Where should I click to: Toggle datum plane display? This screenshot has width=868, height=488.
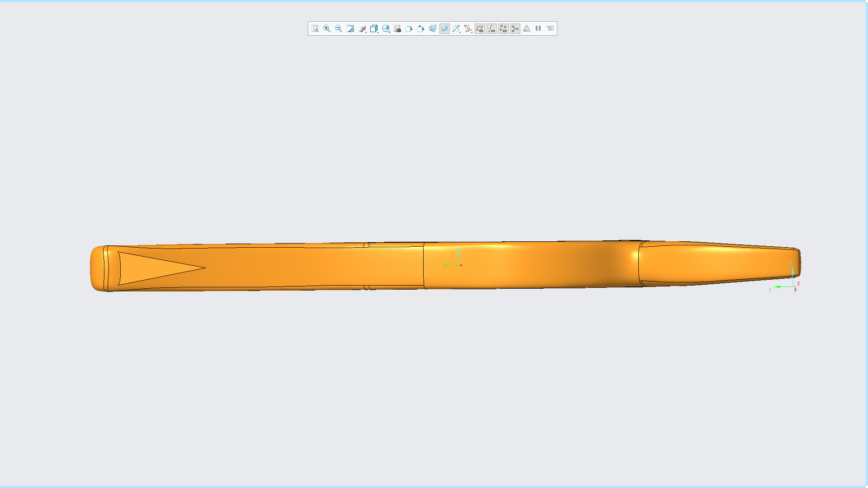pos(480,28)
